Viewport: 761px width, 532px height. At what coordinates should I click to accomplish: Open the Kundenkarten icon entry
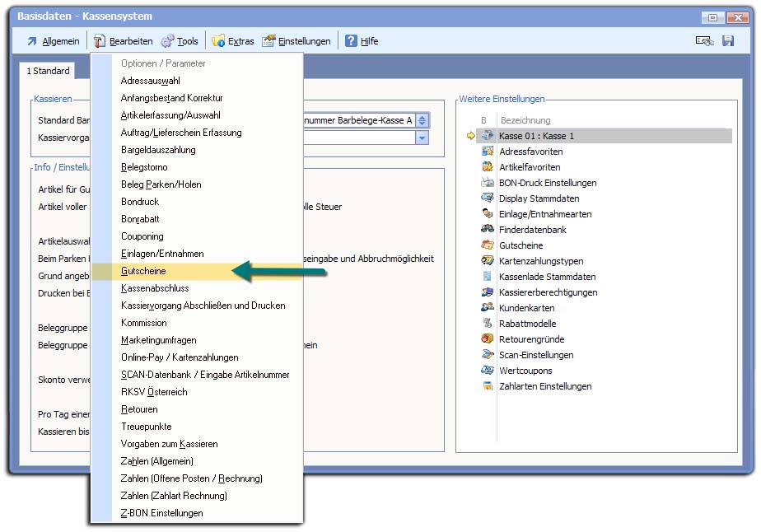click(488, 308)
